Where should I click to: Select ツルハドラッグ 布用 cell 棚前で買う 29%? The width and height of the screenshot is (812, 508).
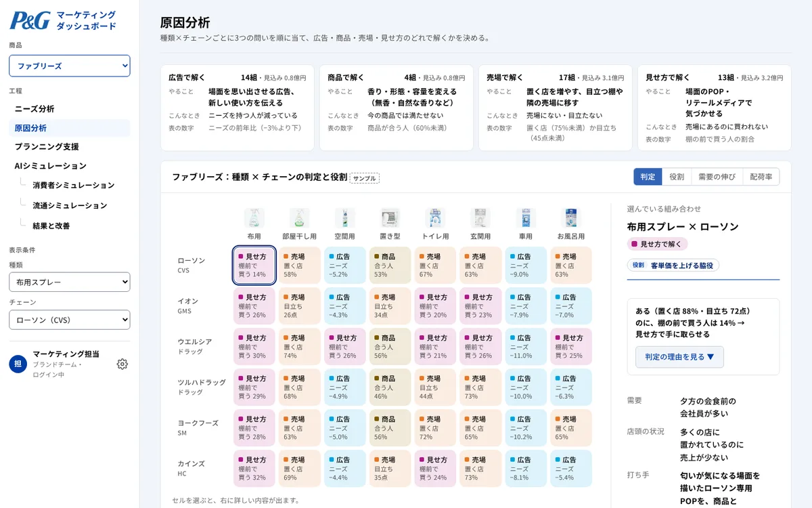pyautogui.click(x=254, y=387)
